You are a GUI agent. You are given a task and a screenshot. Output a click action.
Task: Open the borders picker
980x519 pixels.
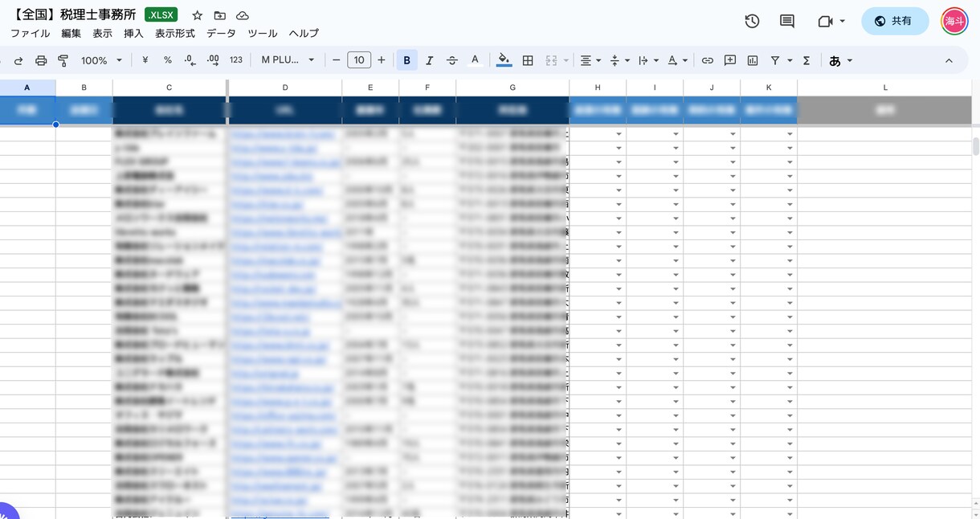[528, 60]
